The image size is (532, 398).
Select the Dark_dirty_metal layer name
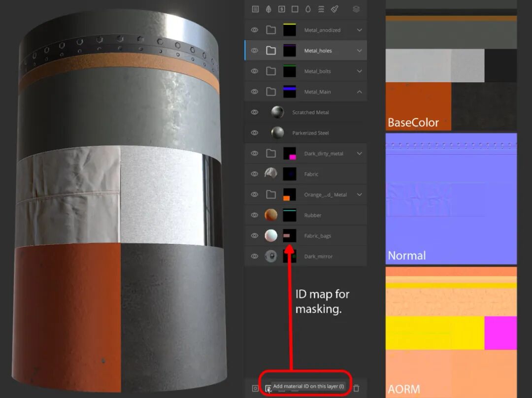tap(323, 153)
